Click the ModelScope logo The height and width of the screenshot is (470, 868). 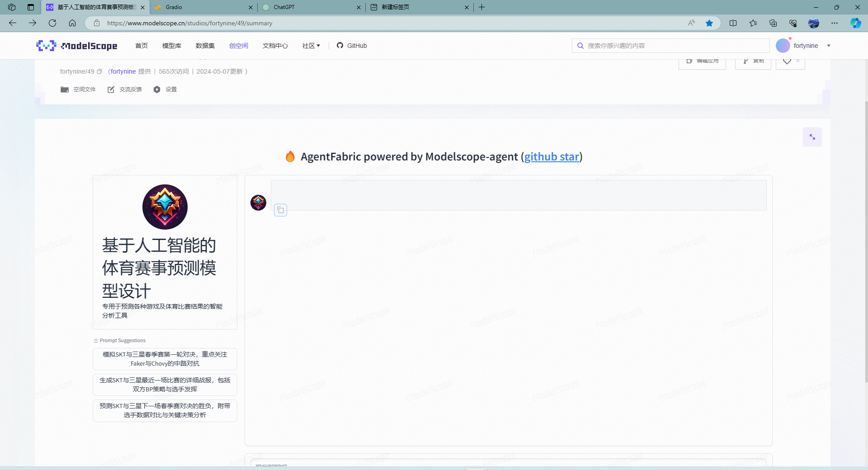[x=77, y=46]
